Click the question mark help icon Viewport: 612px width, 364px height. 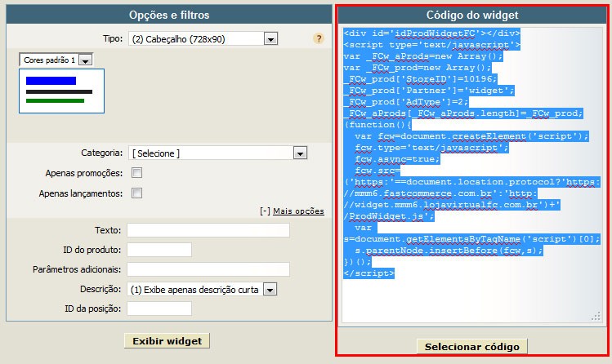click(x=319, y=38)
